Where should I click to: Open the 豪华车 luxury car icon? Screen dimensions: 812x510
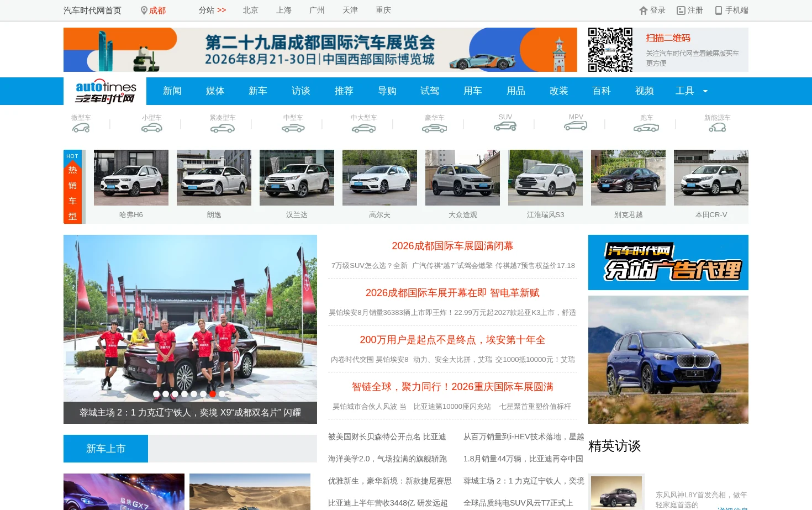click(x=434, y=128)
